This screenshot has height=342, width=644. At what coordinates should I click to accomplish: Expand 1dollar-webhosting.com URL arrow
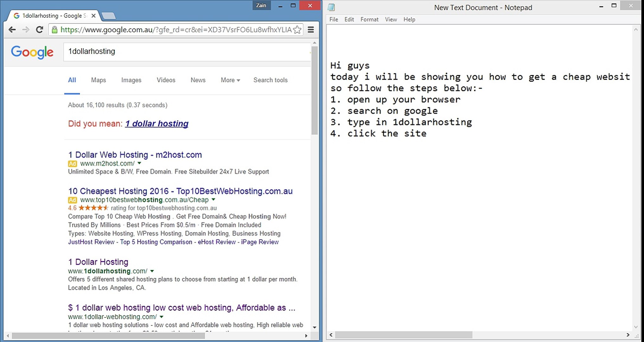click(162, 317)
